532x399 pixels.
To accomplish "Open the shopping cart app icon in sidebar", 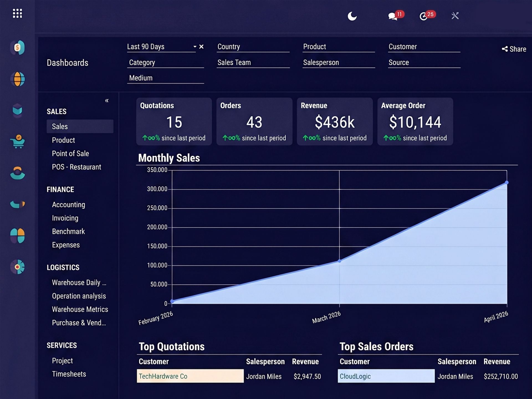I will [x=18, y=141].
